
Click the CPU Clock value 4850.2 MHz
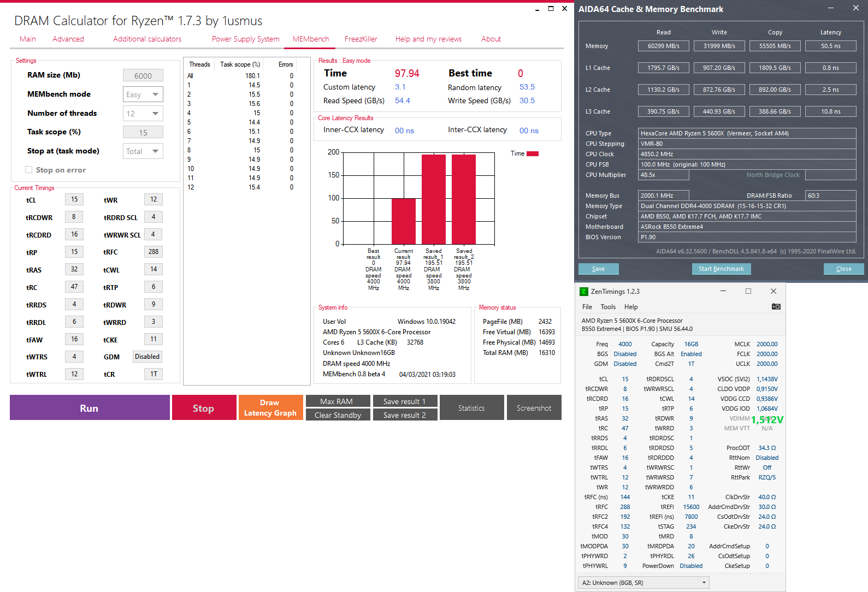747,154
